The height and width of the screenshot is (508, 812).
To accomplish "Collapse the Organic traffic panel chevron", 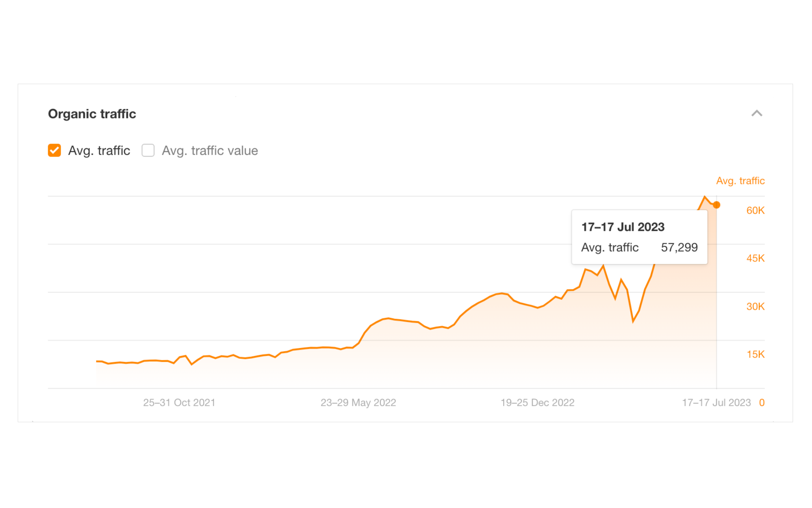I will click(756, 113).
